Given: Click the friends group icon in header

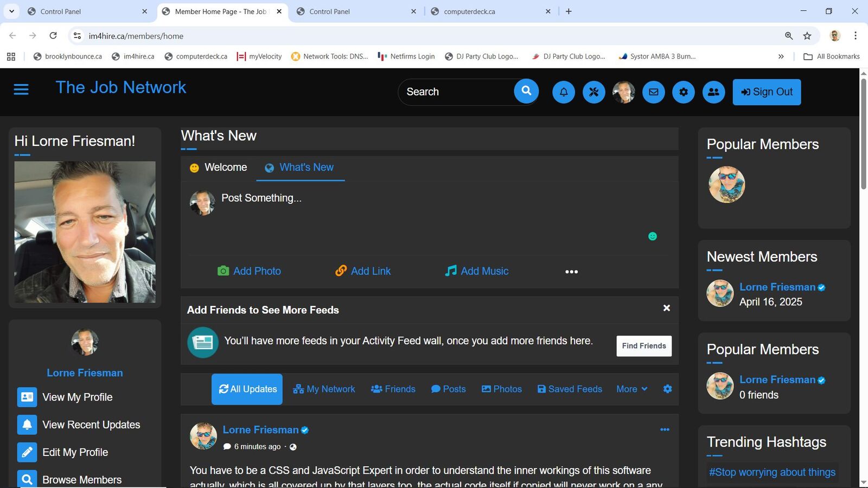Looking at the screenshot, I should 713,92.
